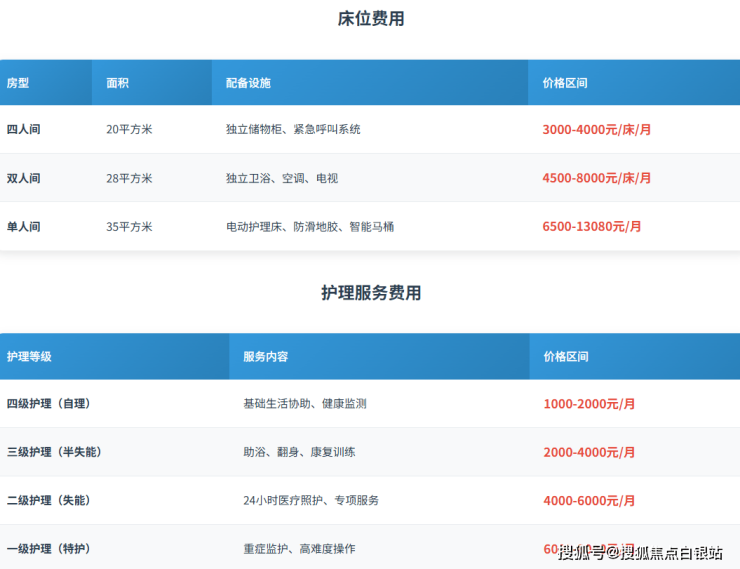Viewport: 740px width, 569px height.
Task: Select 一级护理（特护）nursing level
Action: (49, 549)
